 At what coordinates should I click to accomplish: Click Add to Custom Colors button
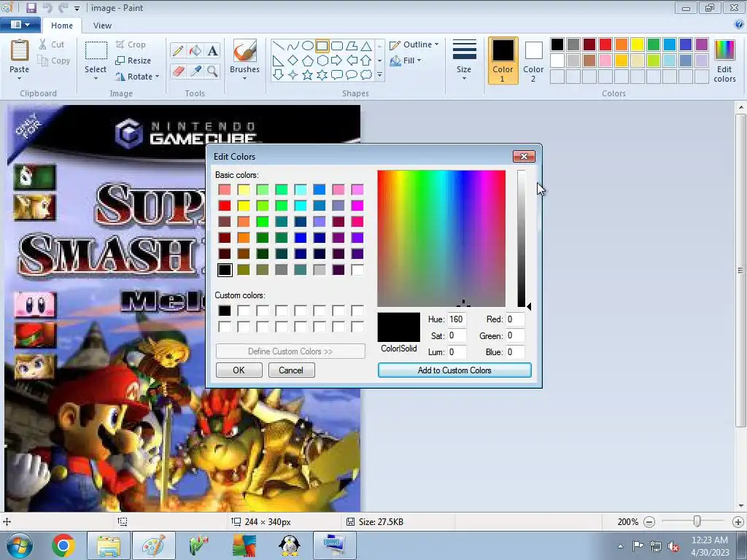[454, 370]
